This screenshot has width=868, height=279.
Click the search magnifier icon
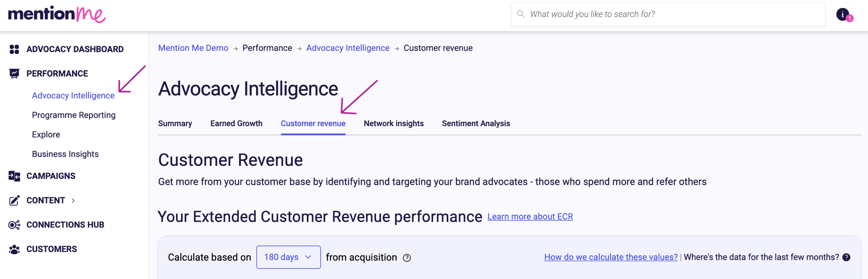coord(520,14)
